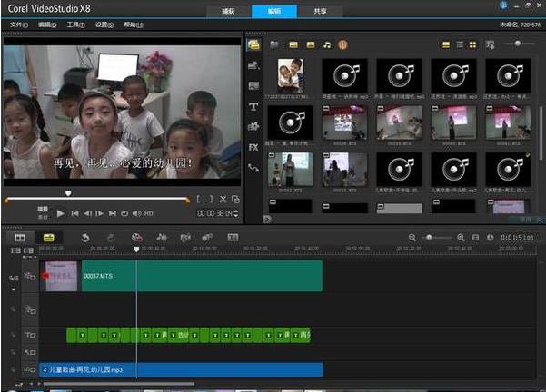Toggle the video track enable icon
546x392 pixels.
(x=30, y=277)
